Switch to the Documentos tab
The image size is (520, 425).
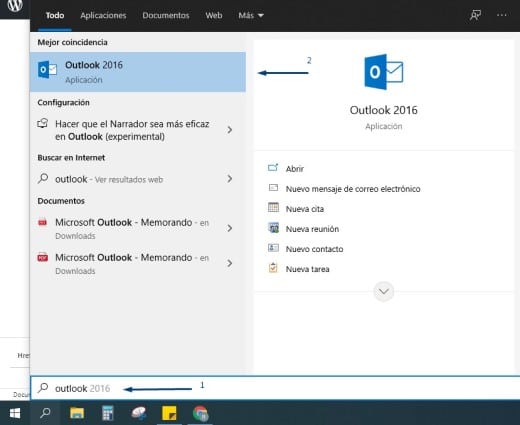click(x=166, y=15)
